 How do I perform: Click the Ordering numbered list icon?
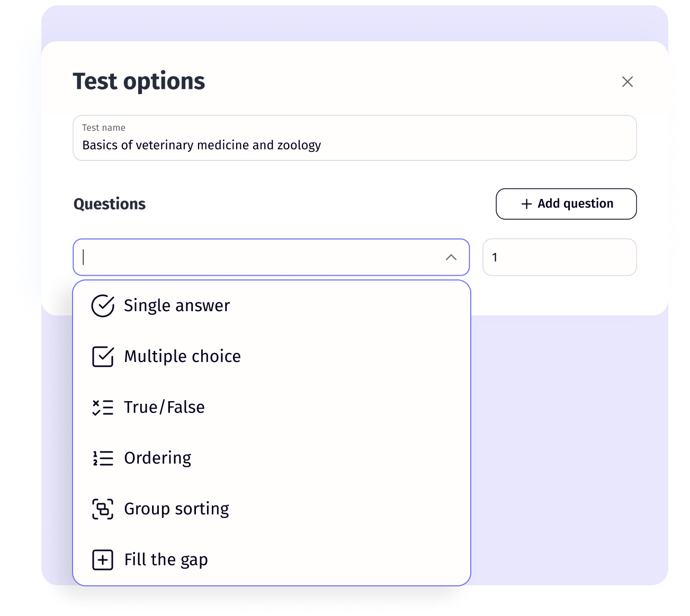pyautogui.click(x=103, y=458)
